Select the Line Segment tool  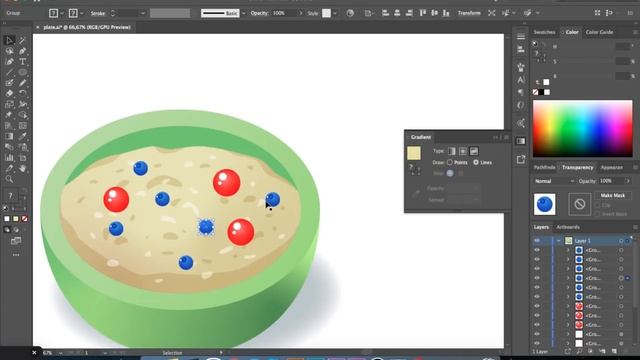[x=9, y=72]
